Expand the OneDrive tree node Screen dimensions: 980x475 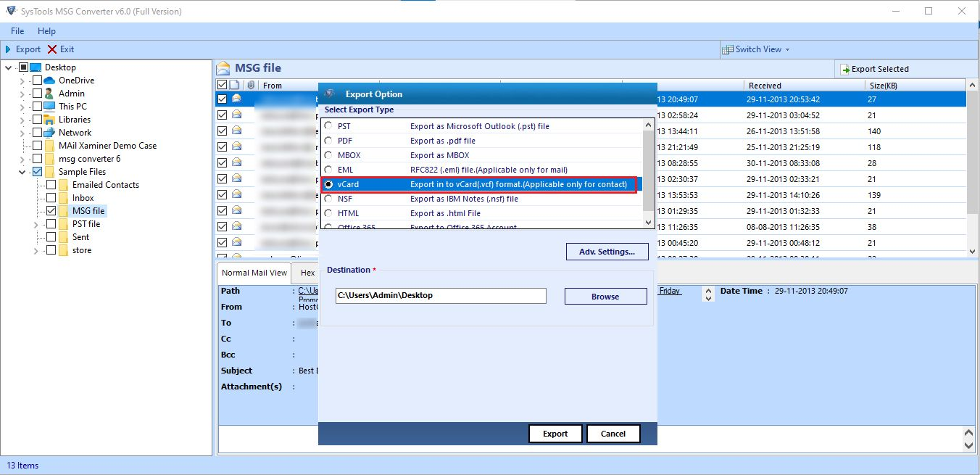point(22,80)
